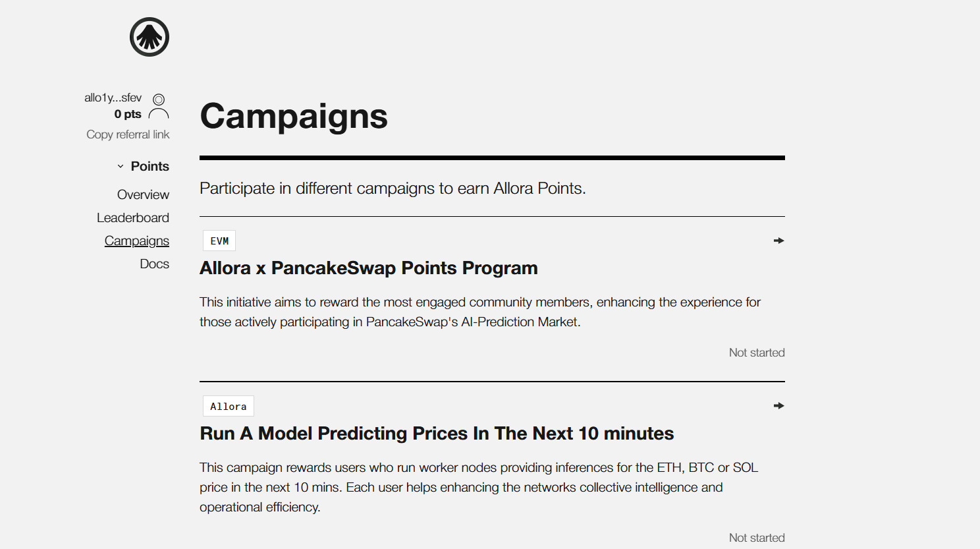This screenshot has width=980, height=549.
Task: Click the Allora tag badge
Action: 228,407
